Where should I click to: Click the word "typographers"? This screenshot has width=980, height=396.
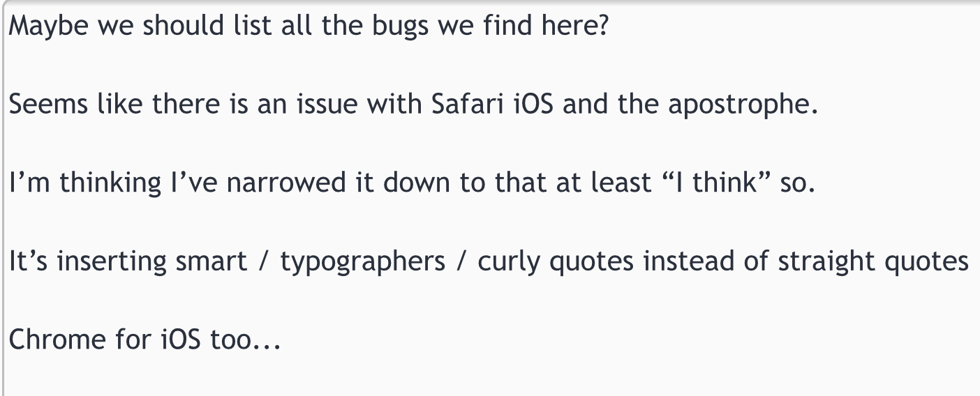click(x=362, y=261)
